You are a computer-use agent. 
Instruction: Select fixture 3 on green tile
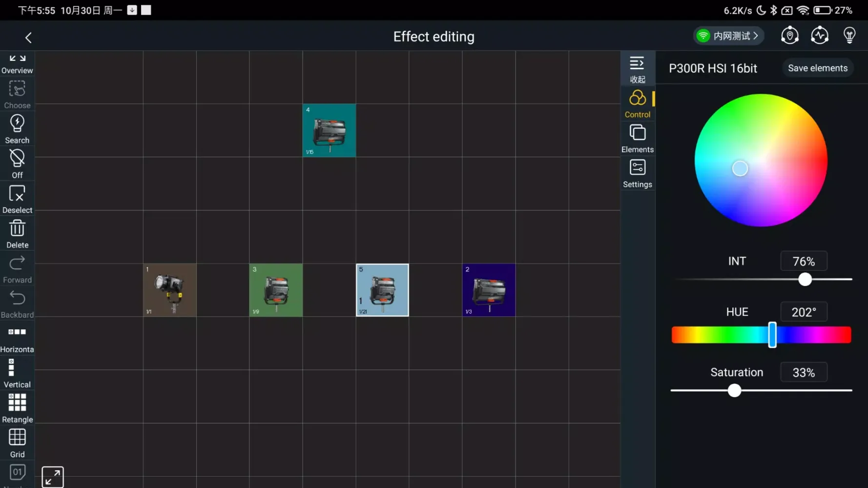pyautogui.click(x=276, y=290)
